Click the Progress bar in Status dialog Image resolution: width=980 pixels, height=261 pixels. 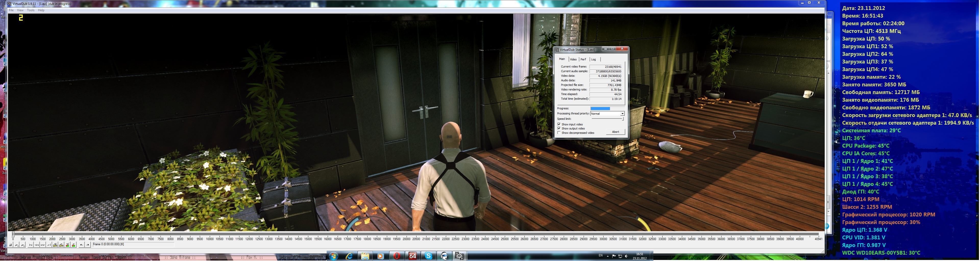tap(607, 108)
